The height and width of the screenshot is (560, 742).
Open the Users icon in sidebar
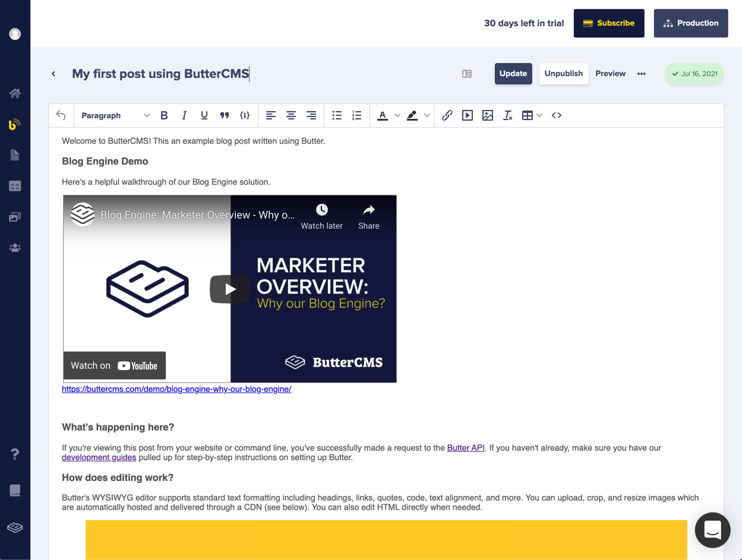15,248
